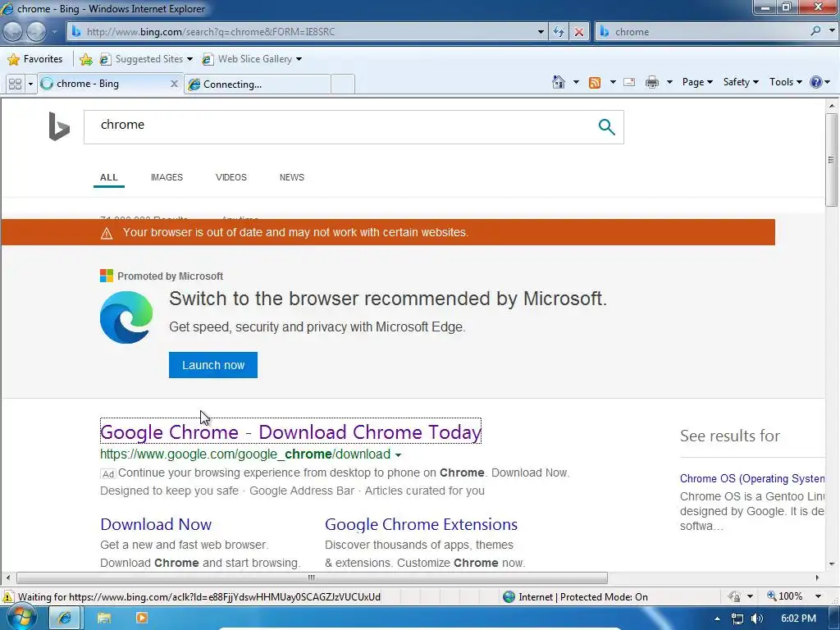Open Google Chrome Extensions link
840x630 pixels.
pyautogui.click(x=421, y=524)
